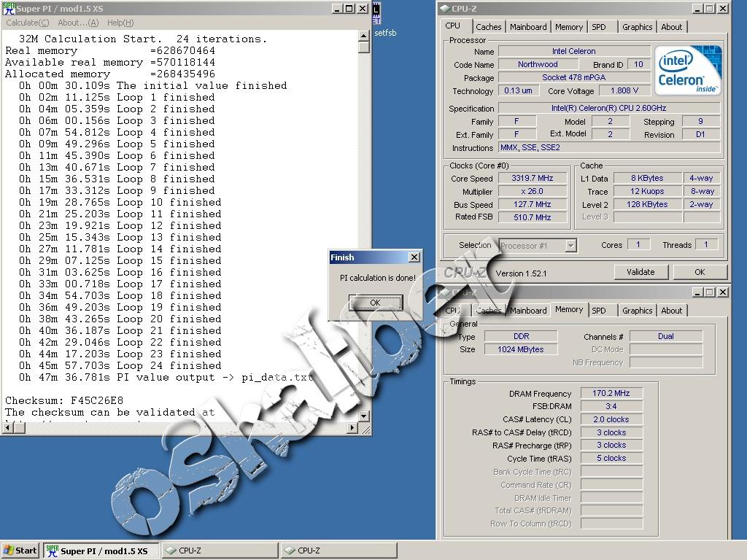This screenshot has width=747, height=560.
Task: Click the Level 2 128 KBytes cache value
Action: (648, 204)
